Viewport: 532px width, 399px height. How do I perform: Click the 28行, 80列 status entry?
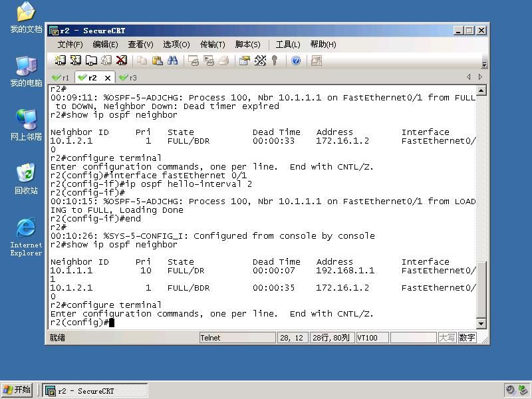tap(332, 338)
